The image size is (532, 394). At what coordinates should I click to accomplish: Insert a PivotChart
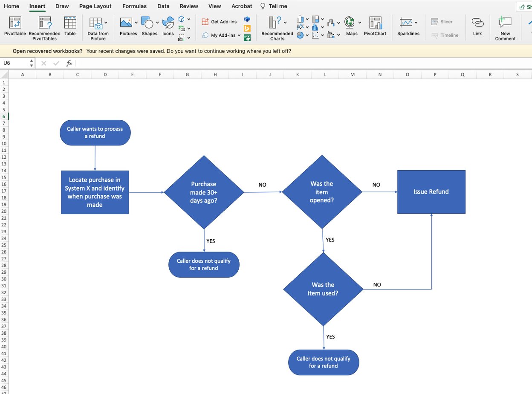pos(375,26)
